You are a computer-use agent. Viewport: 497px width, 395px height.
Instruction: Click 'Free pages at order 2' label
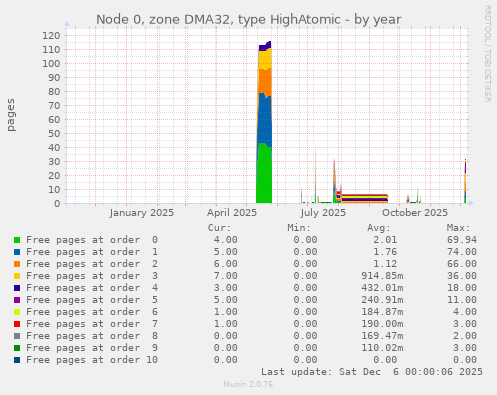(92, 264)
